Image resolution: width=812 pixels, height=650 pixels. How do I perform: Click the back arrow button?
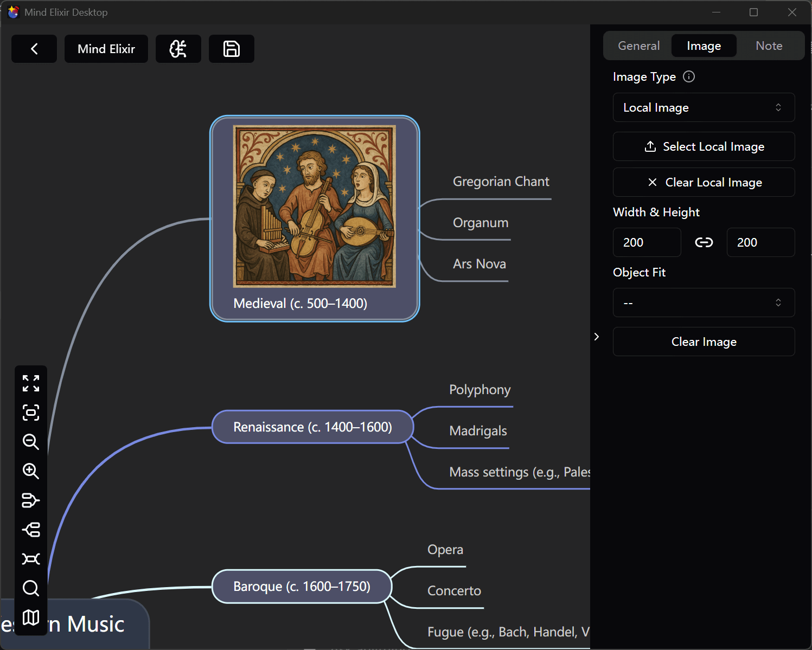click(34, 49)
